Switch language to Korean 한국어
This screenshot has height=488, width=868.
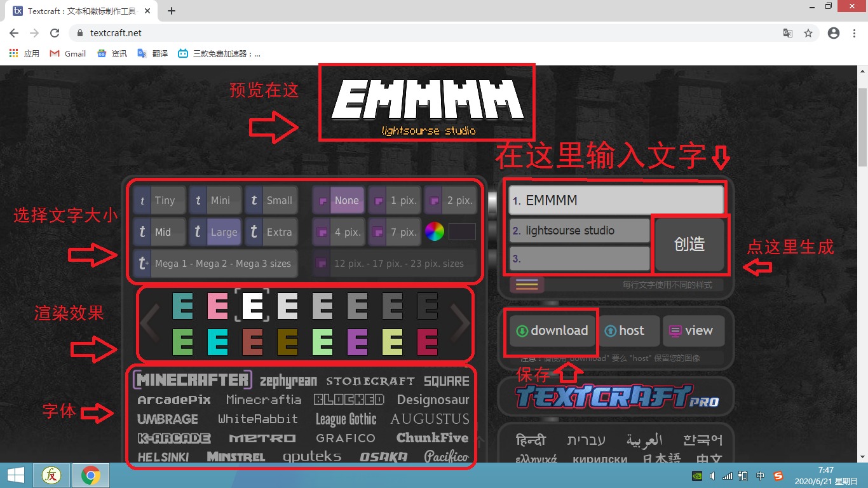coord(703,440)
